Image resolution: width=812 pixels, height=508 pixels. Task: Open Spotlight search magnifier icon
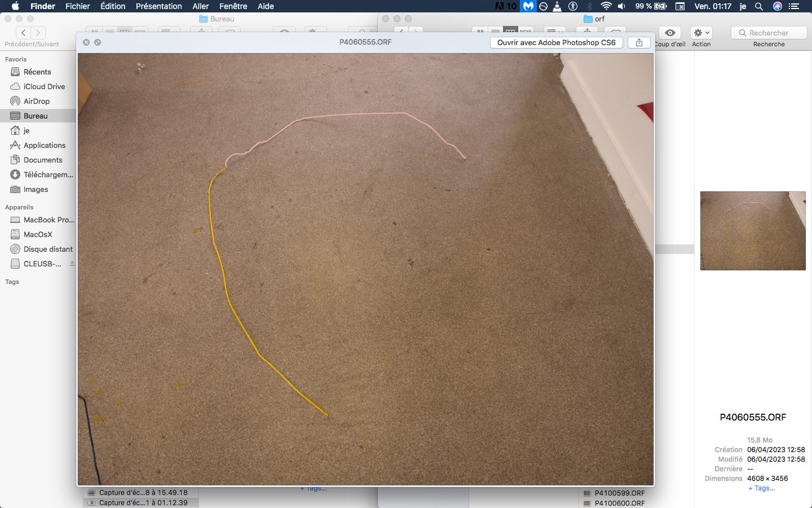tap(759, 6)
